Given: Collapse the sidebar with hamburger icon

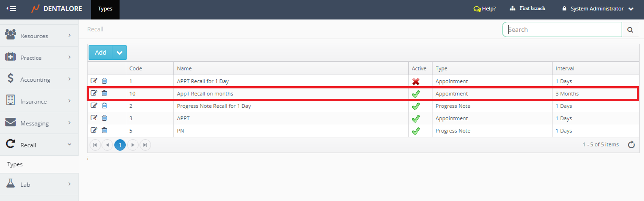Looking at the screenshot, I should (11, 9).
